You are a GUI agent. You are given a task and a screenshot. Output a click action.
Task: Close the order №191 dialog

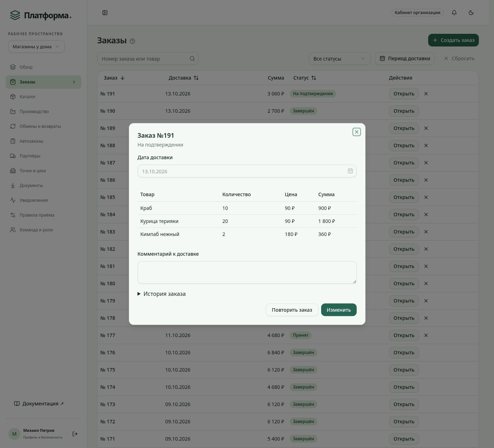click(x=356, y=132)
